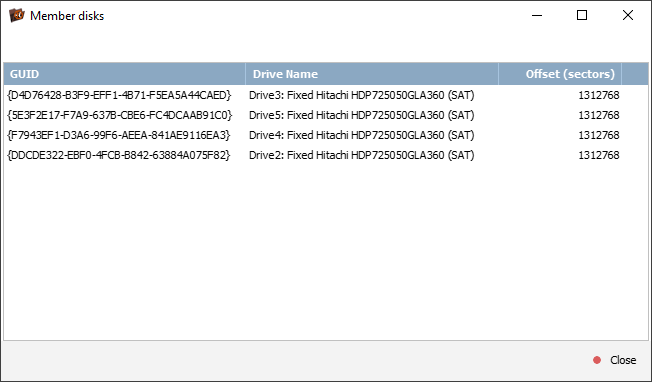Select the Drive2 Hitachi entry
652x382 pixels.
361,155
